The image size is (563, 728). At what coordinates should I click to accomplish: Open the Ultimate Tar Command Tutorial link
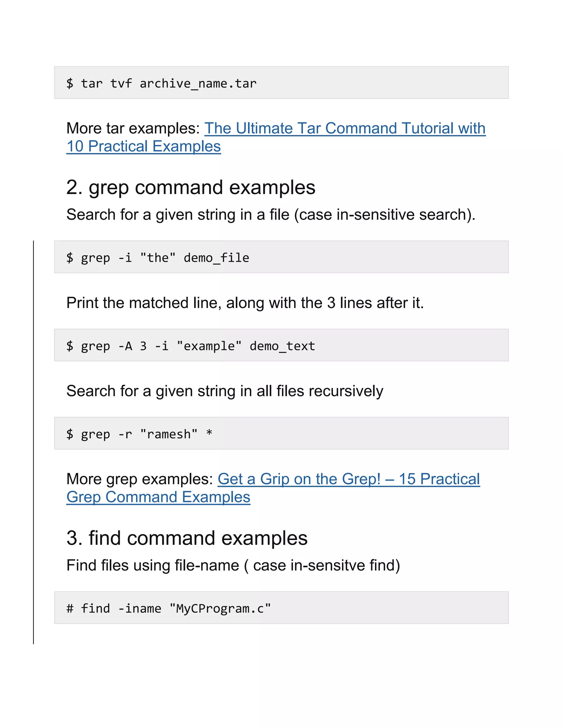[x=344, y=129]
